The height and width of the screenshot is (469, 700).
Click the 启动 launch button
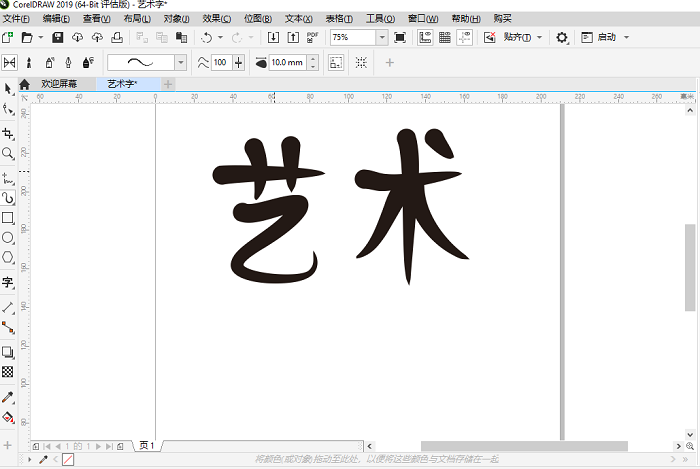click(607, 37)
